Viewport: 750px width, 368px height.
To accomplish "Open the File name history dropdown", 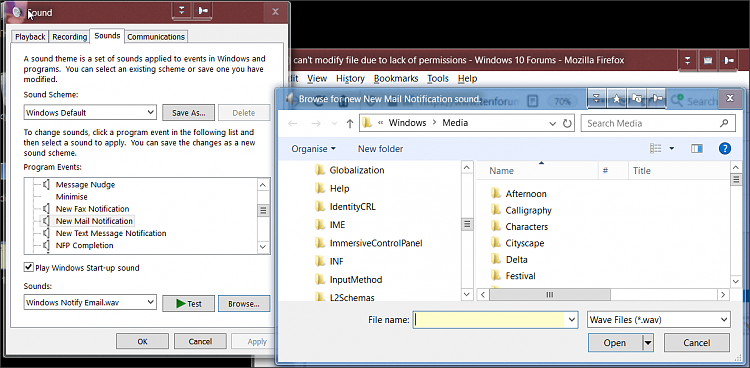I will [571, 319].
